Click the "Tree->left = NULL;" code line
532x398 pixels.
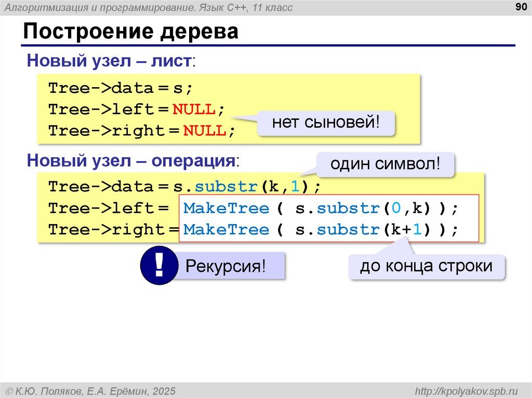(137, 109)
